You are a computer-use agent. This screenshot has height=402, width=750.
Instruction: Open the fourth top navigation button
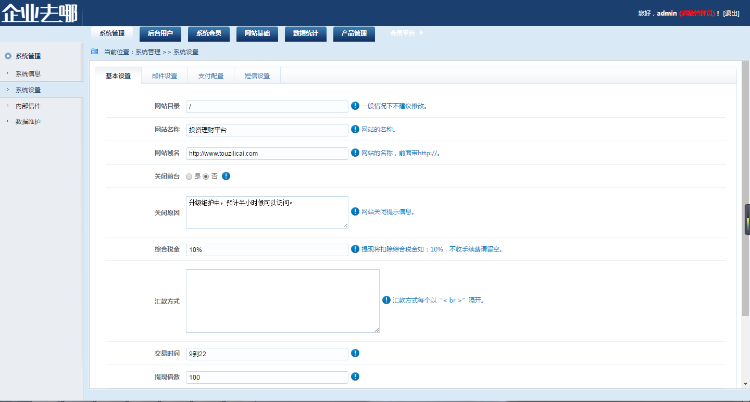257,34
